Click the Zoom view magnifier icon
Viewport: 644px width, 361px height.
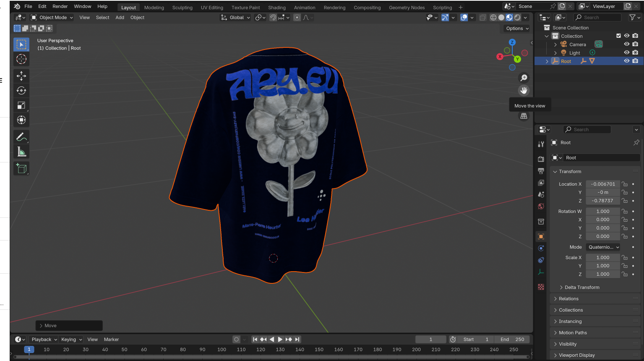point(524,78)
